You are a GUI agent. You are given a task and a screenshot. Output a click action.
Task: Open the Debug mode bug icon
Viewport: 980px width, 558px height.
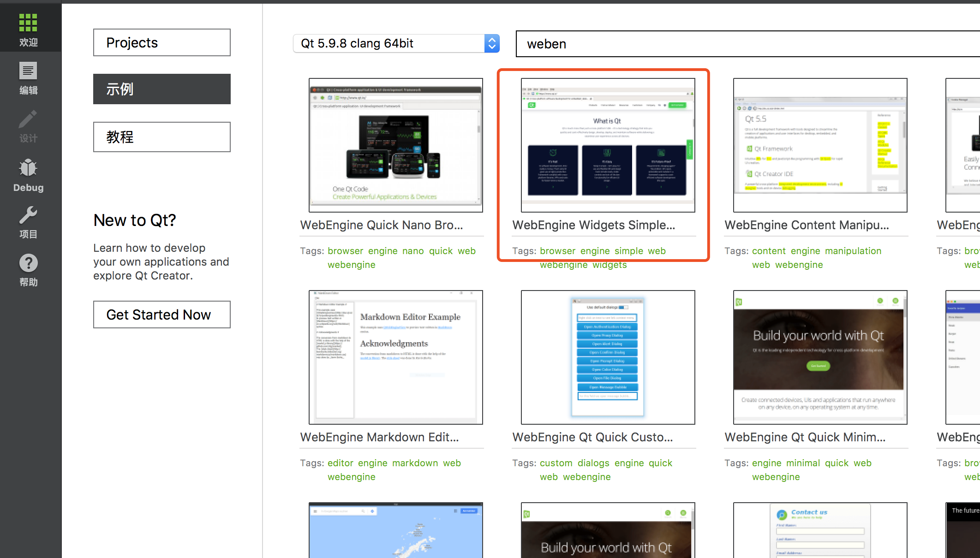tap(28, 168)
